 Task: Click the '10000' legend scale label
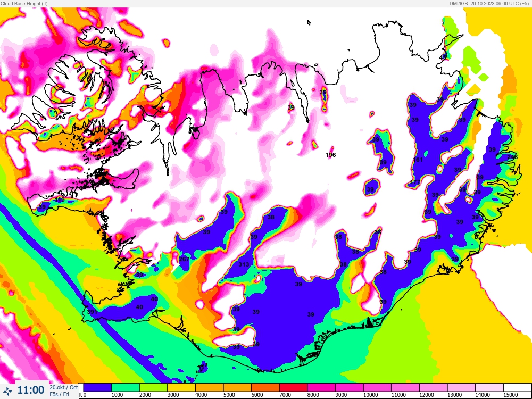tap(370, 395)
